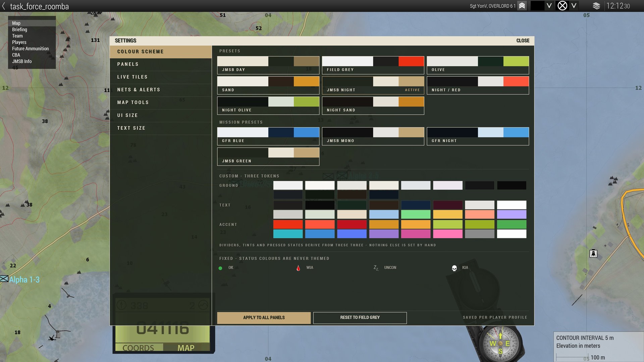Choose the JMSB Mono mission preset
Screen dimensions: 644x362
pyautogui.click(x=373, y=136)
